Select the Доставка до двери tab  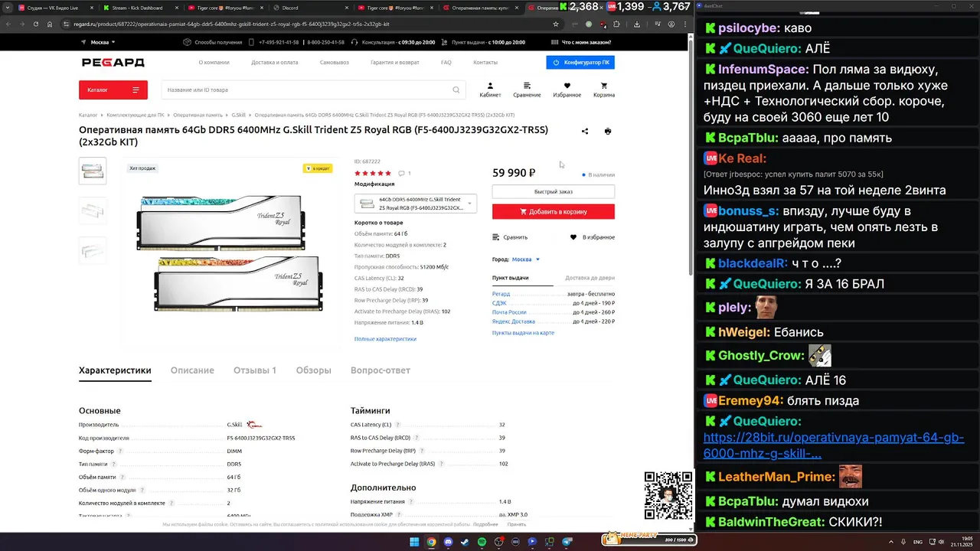pyautogui.click(x=590, y=278)
